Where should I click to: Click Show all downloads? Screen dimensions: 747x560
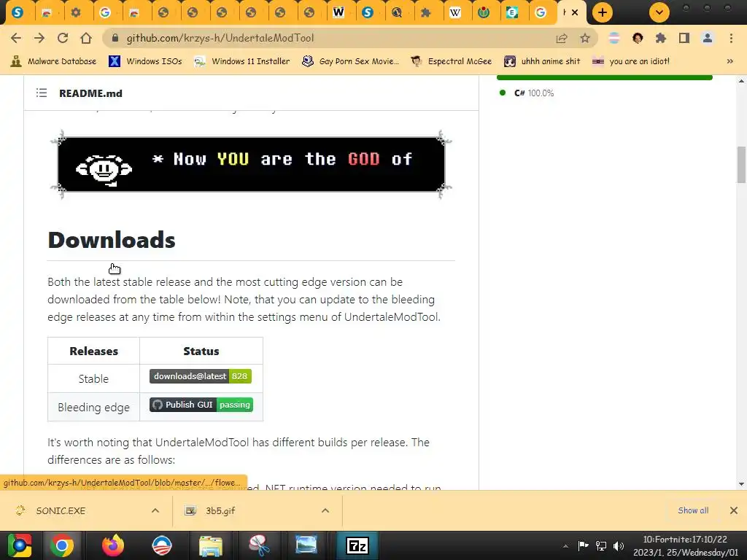tap(693, 510)
